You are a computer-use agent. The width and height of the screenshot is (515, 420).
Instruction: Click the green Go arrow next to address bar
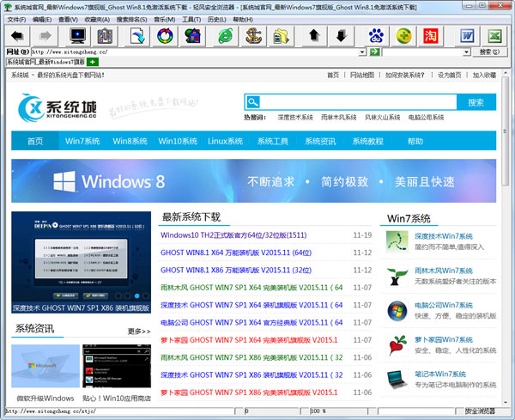point(374,52)
